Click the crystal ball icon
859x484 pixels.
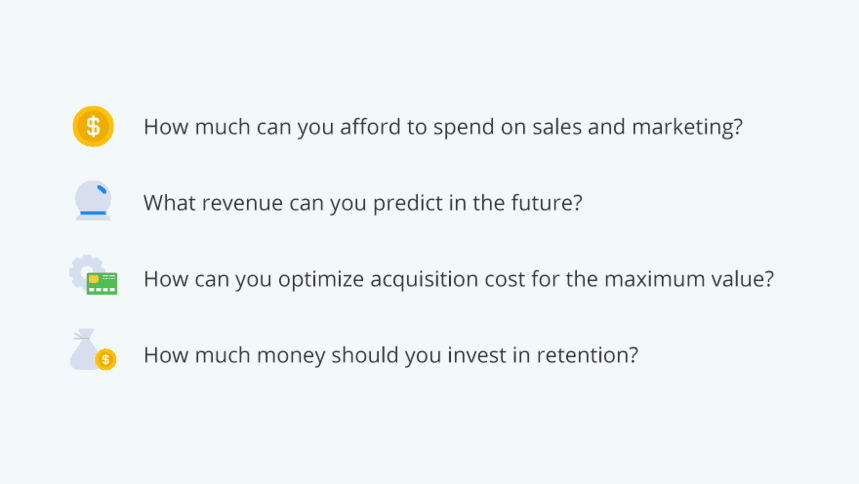click(93, 197)
